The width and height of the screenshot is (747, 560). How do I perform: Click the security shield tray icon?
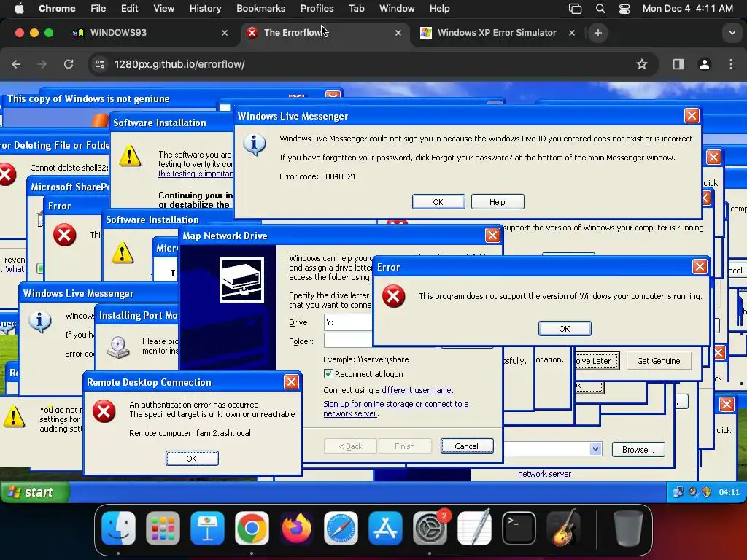point(706,492)
